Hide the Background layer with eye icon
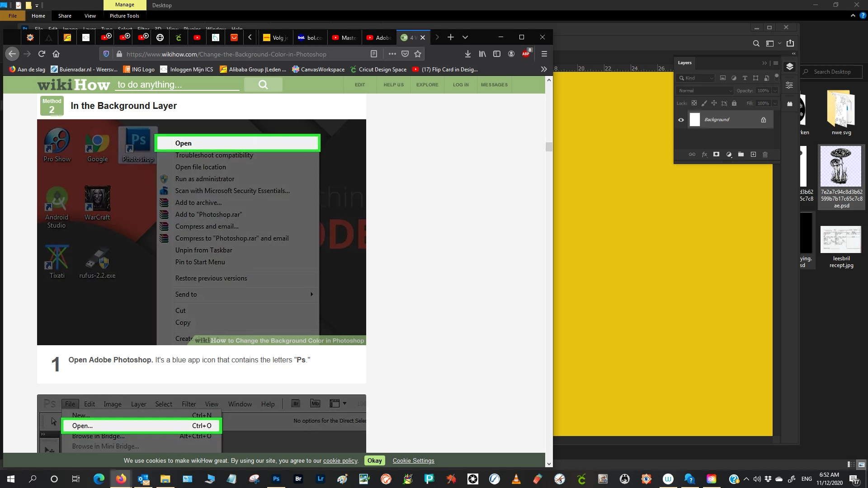This screenshot has height=488, width=868. click(x=681, y=120)
